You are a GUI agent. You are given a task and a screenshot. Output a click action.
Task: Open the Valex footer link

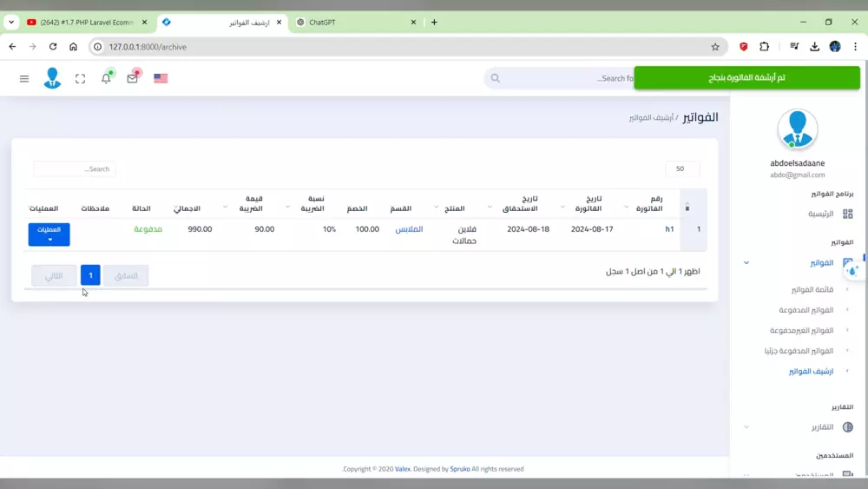(x=403, y=469)
